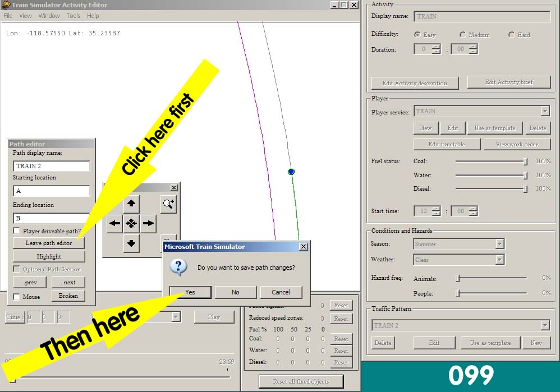Go to next path node with ..next
The image size is (560, 392).
point(68,282)
